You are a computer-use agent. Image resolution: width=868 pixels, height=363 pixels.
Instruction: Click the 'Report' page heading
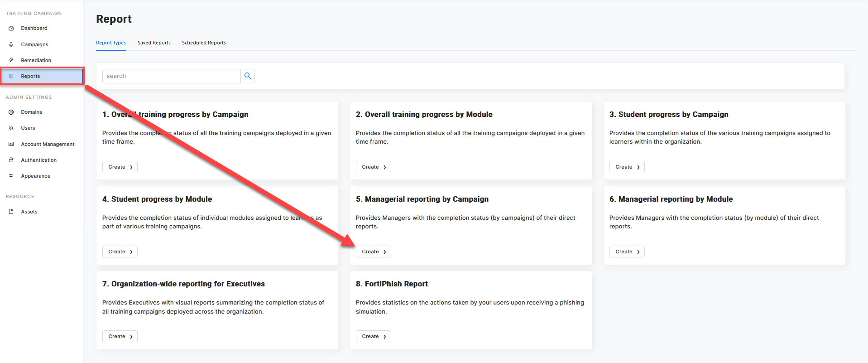point(114,19)
